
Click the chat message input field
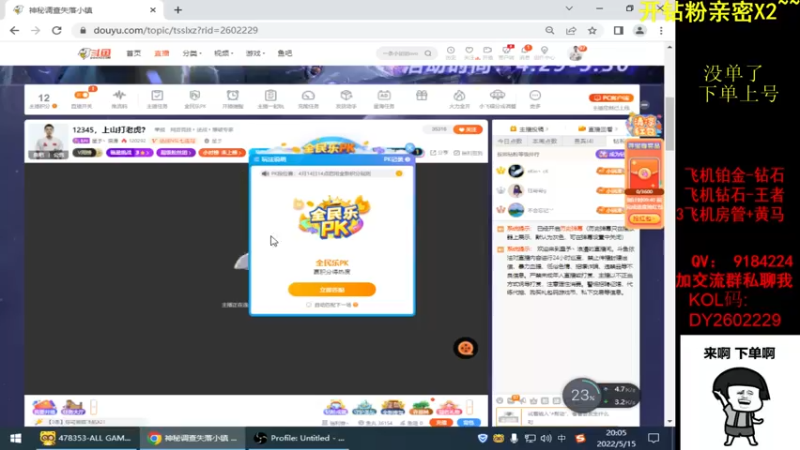(580, 417)
